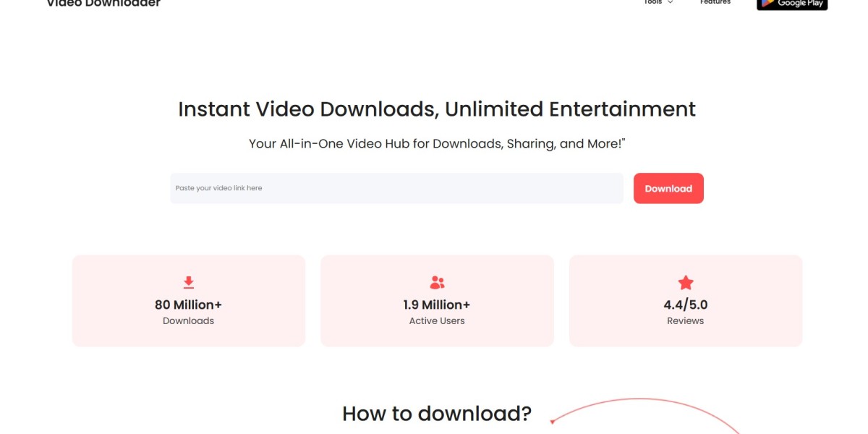Click the download arrow icon above 80 Million+
This screenshot has height=434, width=868.
coord(189,282)
